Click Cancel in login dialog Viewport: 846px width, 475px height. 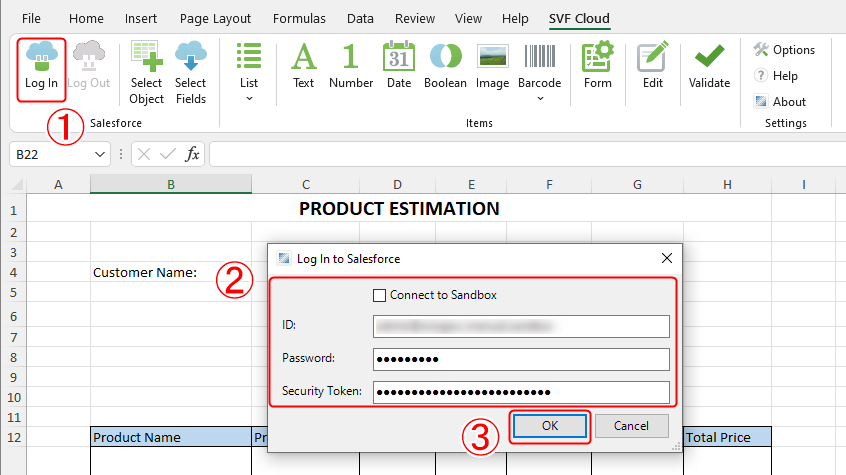[x=631, y=426]
